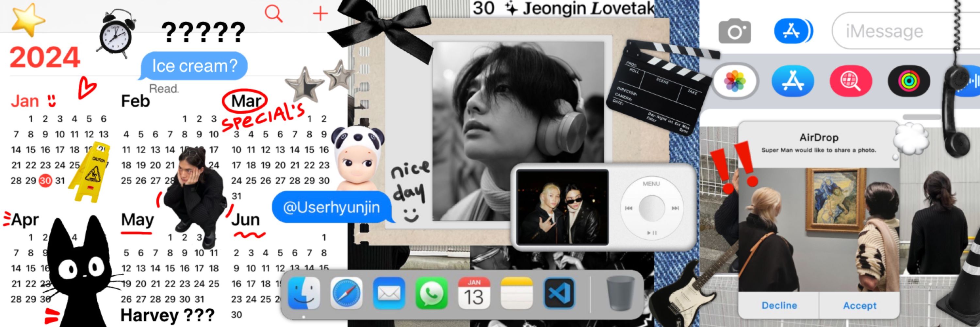
Task: Open WhatsApp from the dock
Action: [432, 294]
